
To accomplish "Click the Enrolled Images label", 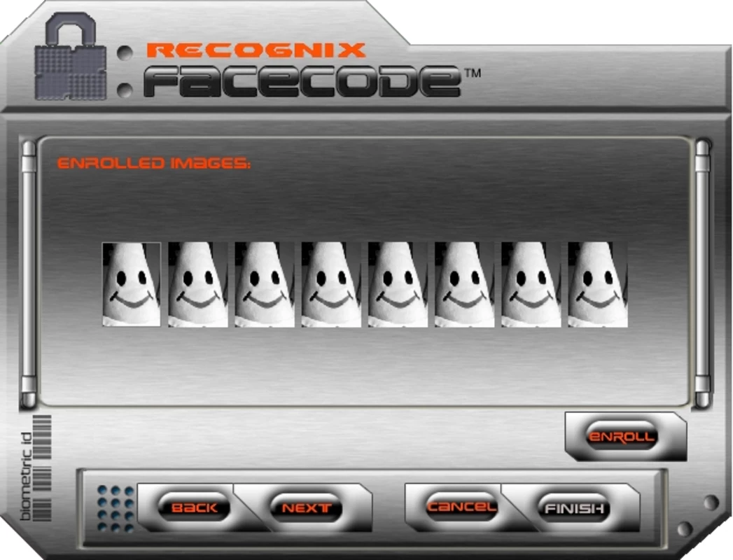I will coord(154,163).
